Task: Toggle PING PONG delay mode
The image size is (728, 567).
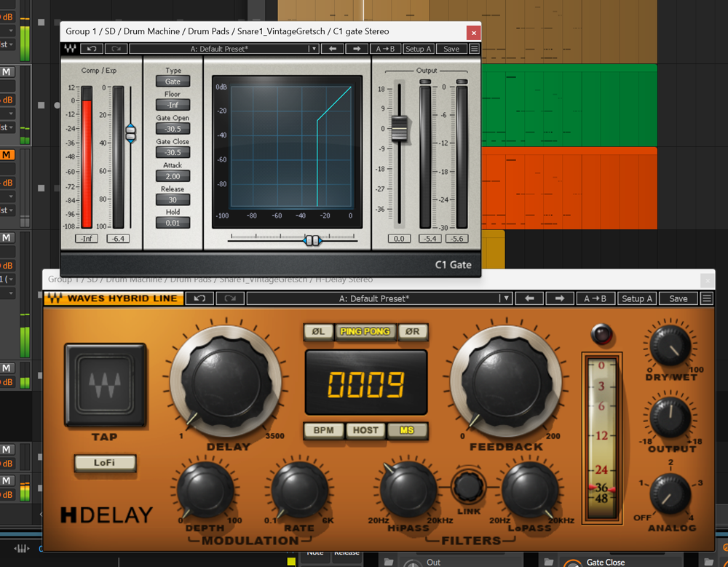Action: pos(365,331)
